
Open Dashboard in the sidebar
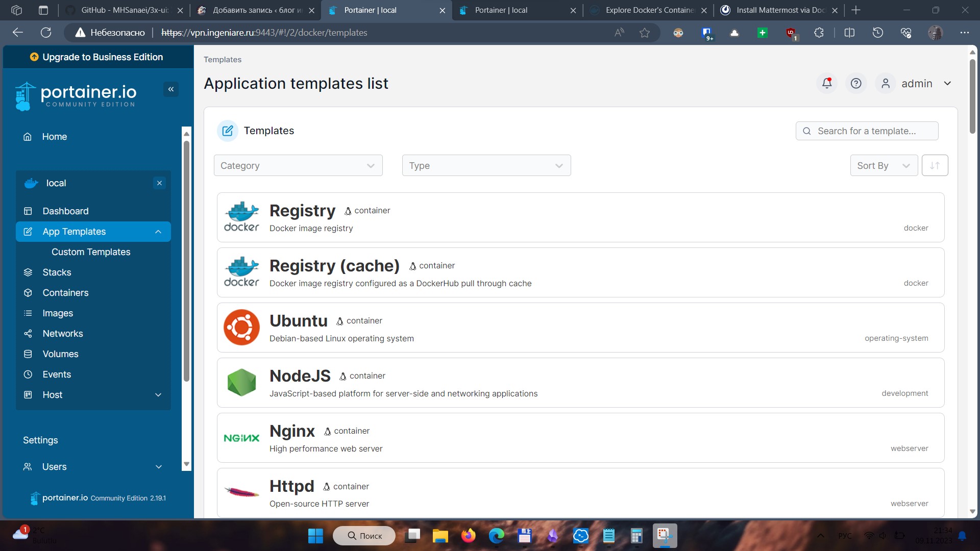pos(65,211)
